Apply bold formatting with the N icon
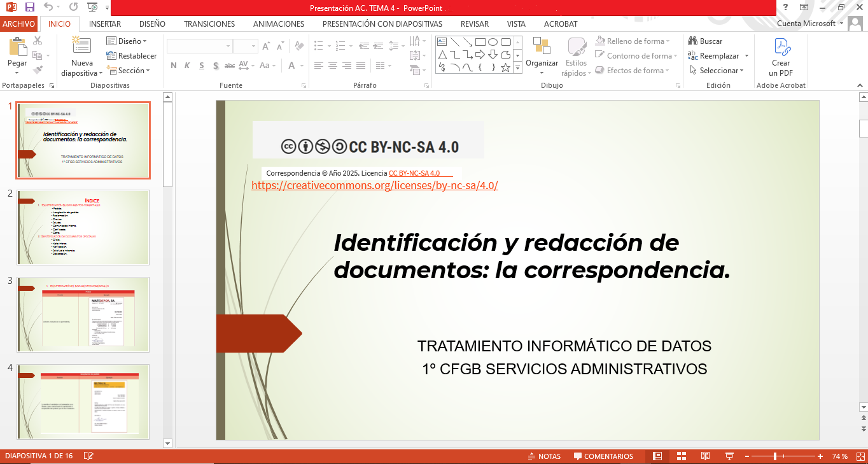The image size is (868, 464). click(174, 65)
